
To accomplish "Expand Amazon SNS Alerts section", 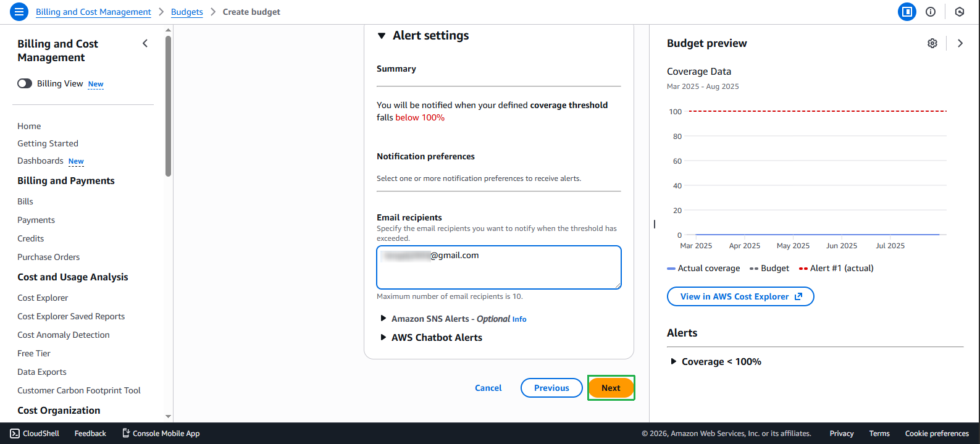I will 383,319.
